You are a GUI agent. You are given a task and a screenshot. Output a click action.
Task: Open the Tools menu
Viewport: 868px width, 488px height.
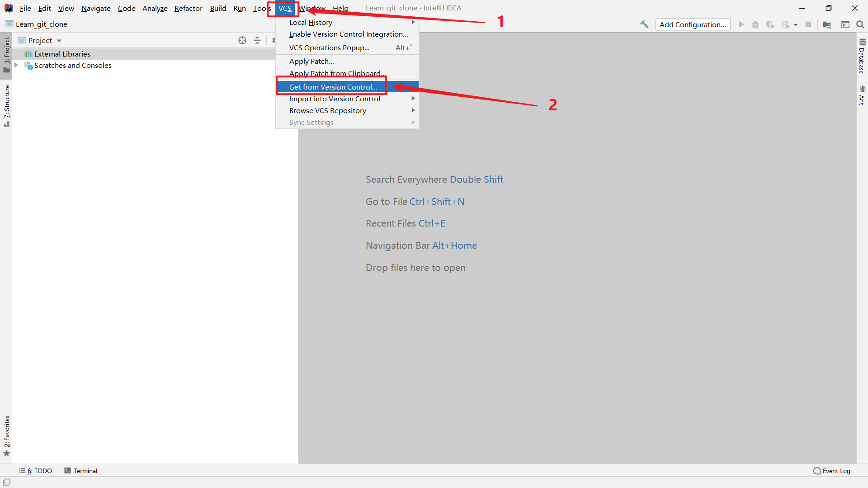coord(262,8)
